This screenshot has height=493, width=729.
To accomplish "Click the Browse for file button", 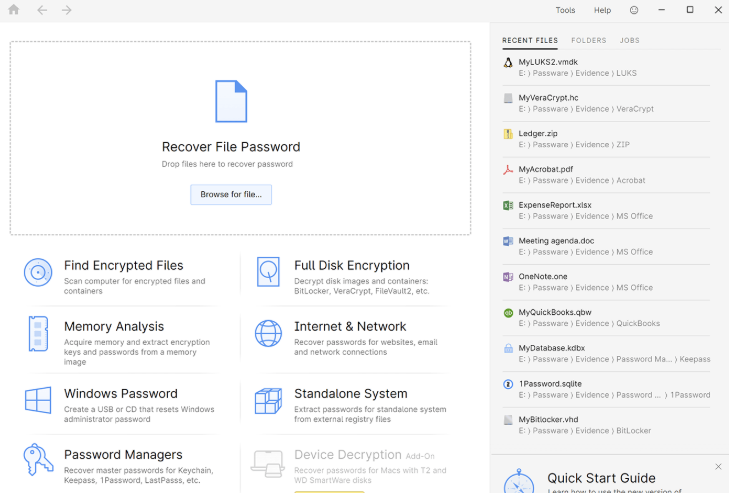I will coord(231,195).
